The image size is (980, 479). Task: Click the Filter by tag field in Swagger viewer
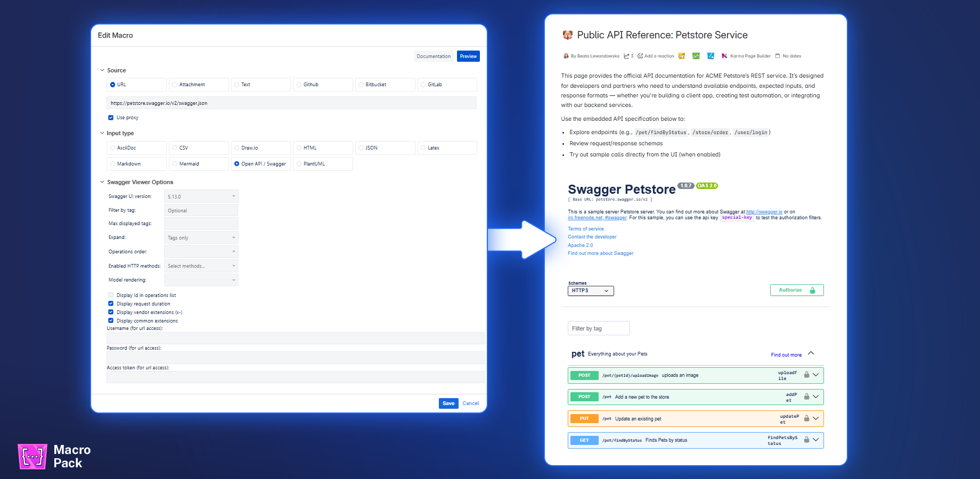(x=599, y=328)
